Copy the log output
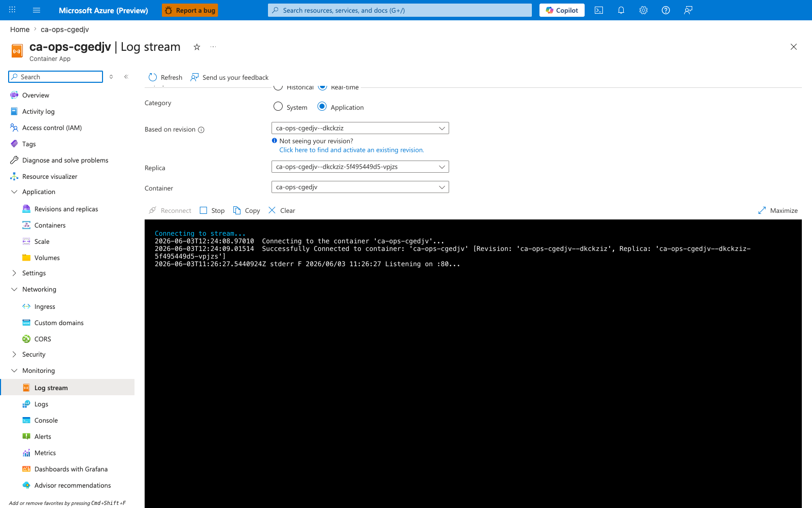 point(247,210)
